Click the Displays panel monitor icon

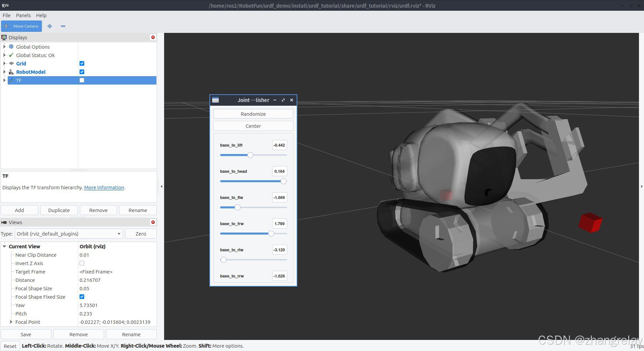click(x=4, y=38)
